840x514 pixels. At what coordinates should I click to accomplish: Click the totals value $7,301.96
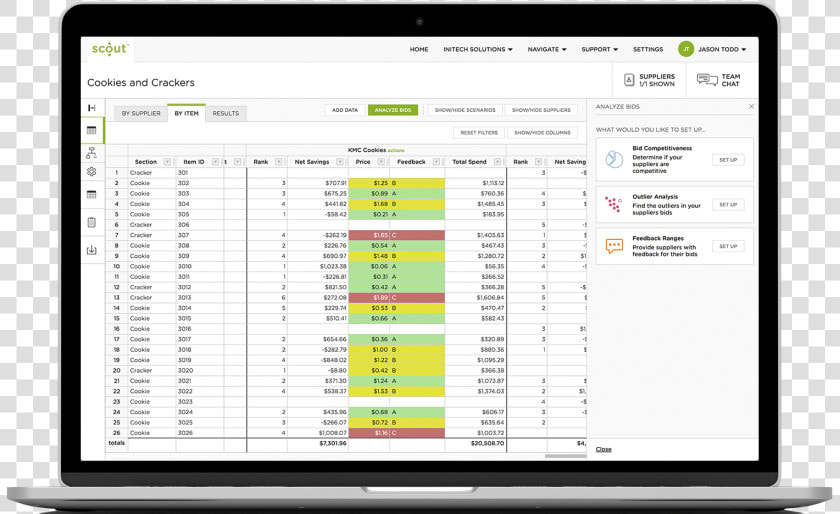click(318, 443)
